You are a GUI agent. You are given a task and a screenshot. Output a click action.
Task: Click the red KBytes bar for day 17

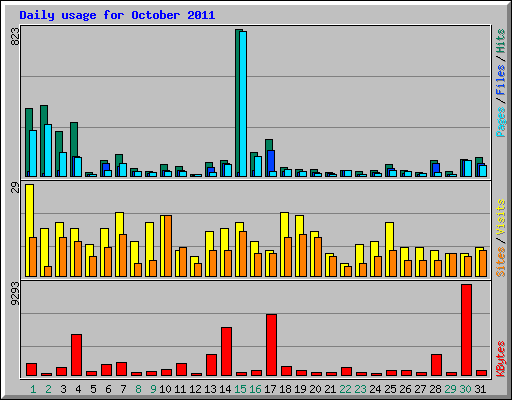[271, 345]
